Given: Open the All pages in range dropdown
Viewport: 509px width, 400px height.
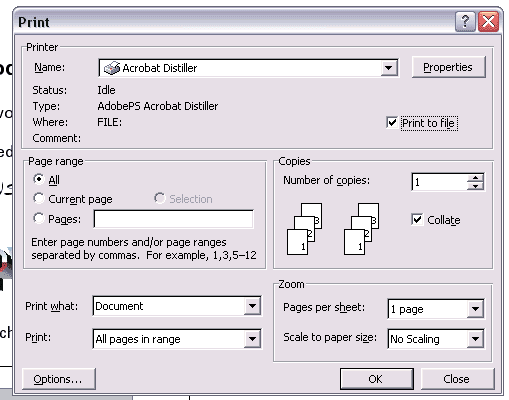Looking at the screenshot, I should pyautogui.click(x=252, y=339).
